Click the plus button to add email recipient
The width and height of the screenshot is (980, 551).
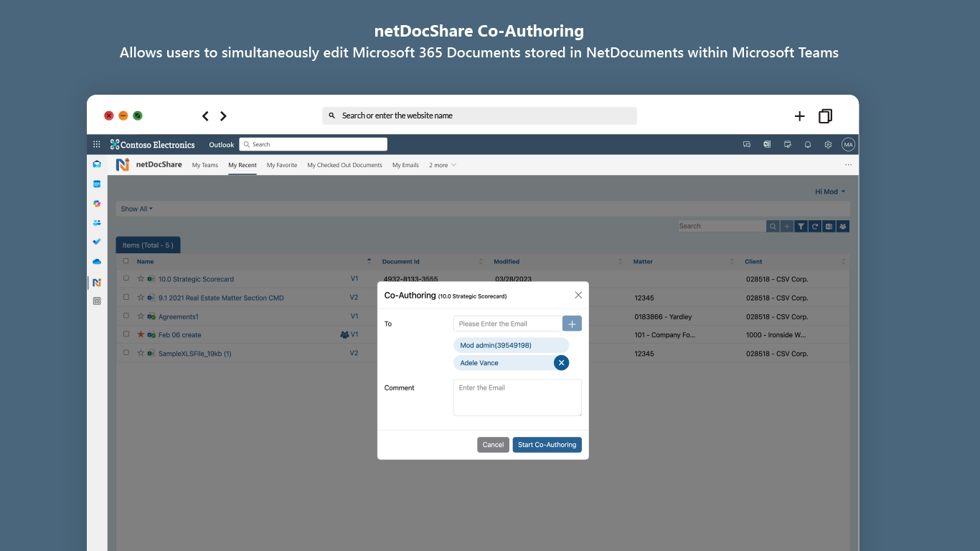click(572, 324)
